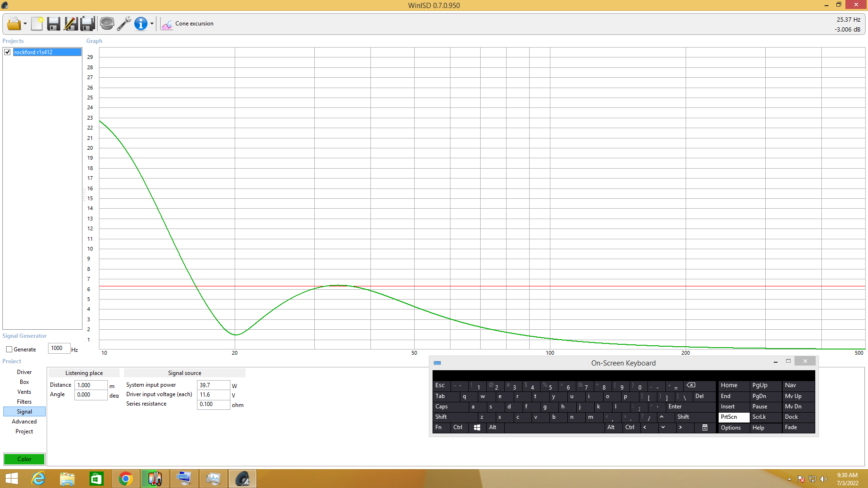This screenshot has height=488, width=868.
Task: Click the save all projects icon
Action: pos(88,24)
